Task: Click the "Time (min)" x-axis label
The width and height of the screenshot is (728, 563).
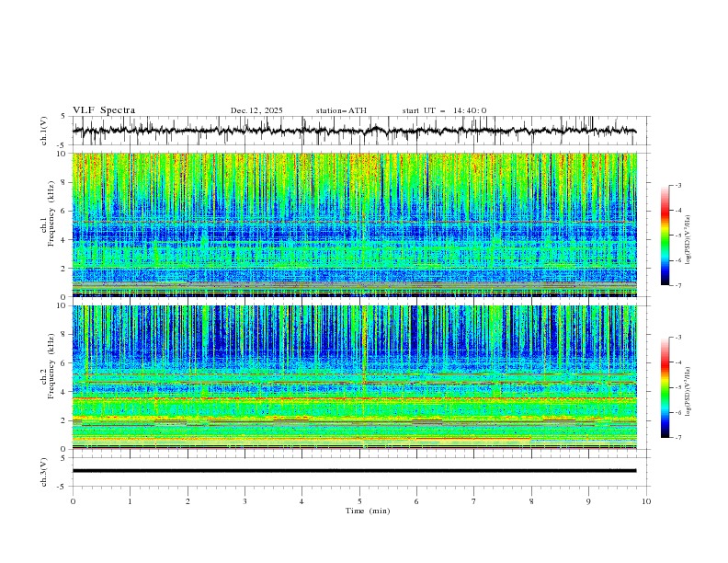Action: pyautogui.click(x=368, y=511)
